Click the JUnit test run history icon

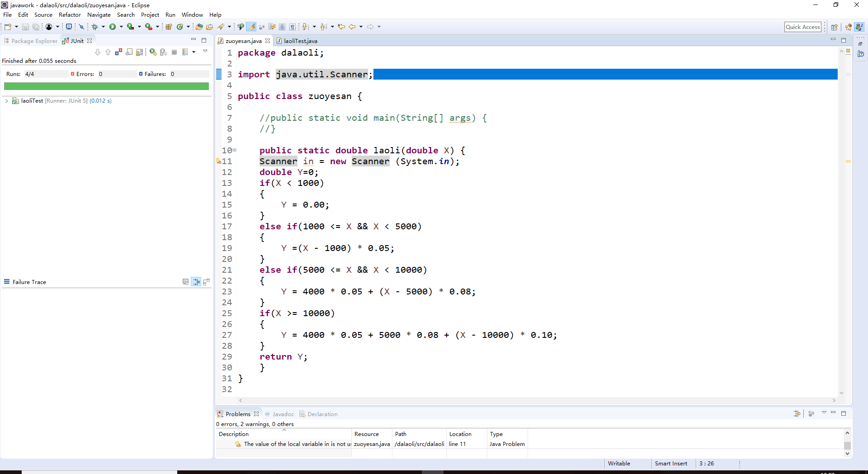coord(185,52)
